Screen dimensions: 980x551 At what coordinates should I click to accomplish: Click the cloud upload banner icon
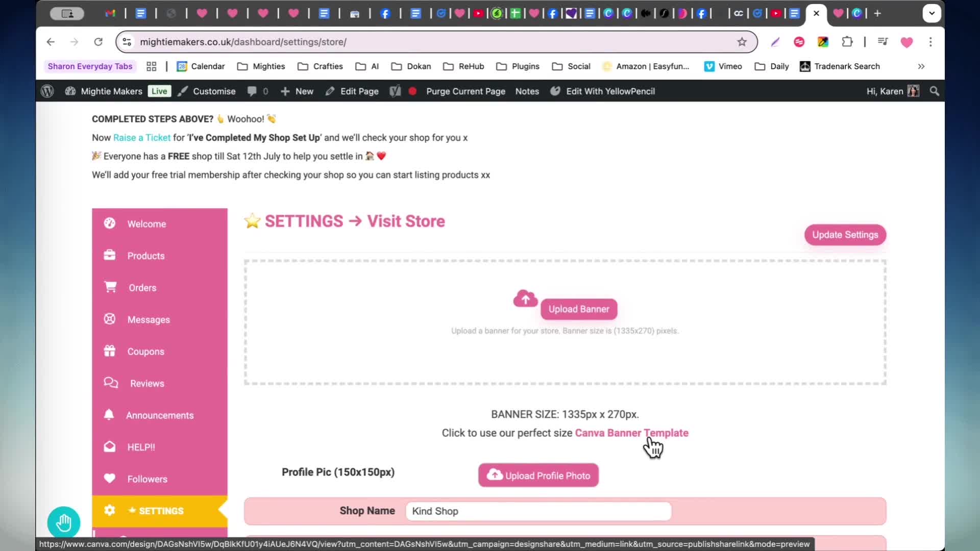(x=525, y=298)
